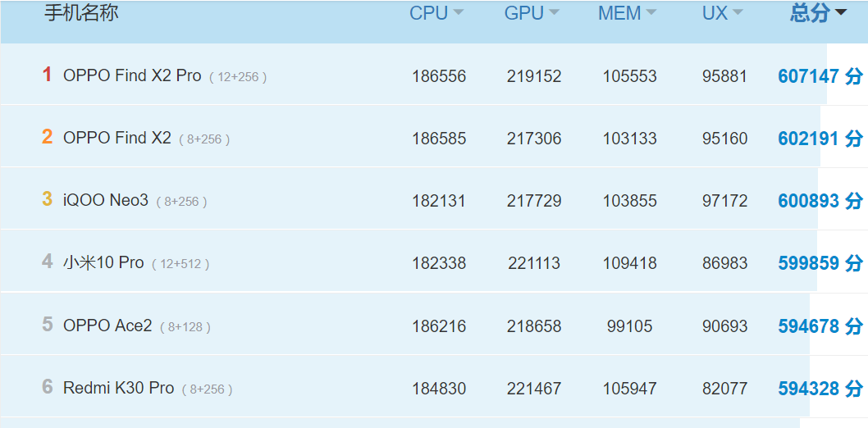
Task: Click GPU score 217729
Action: tap(534, 201)
